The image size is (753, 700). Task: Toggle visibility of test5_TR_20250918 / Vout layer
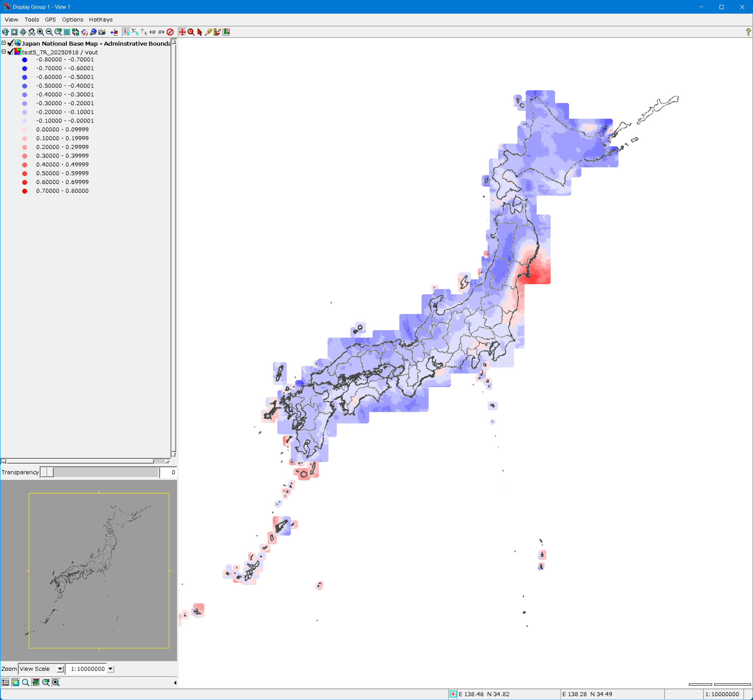click(10, 52)
